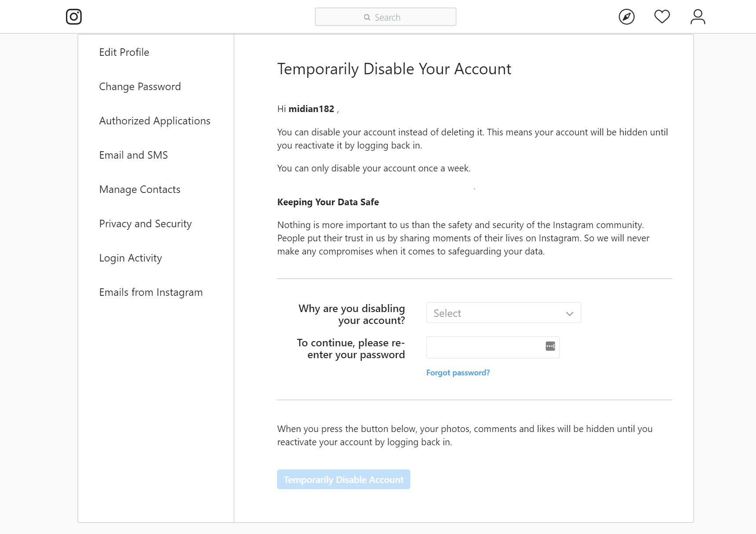
Task: Open Edit Profile settings
Action: (124, 52)
